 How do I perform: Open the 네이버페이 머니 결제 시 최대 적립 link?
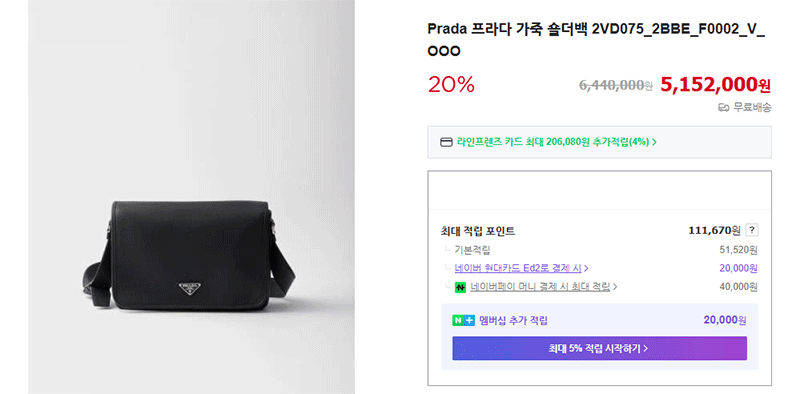(x=541, y=287)
